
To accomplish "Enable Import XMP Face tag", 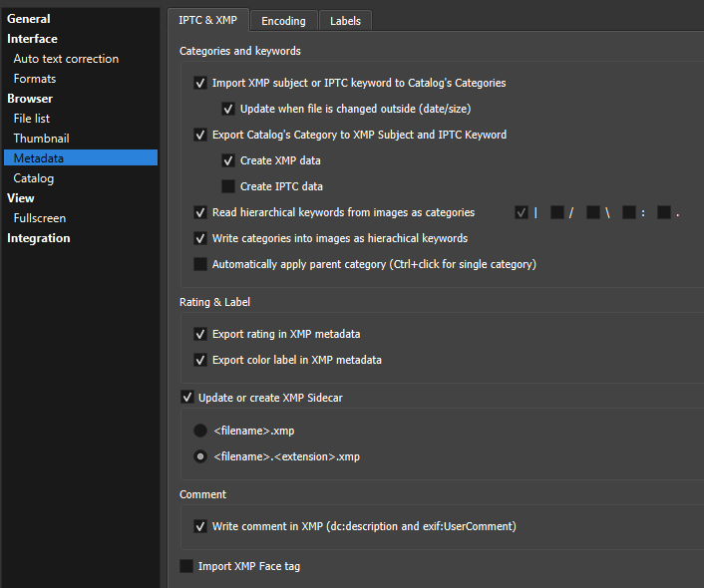I will coord(186,566).
